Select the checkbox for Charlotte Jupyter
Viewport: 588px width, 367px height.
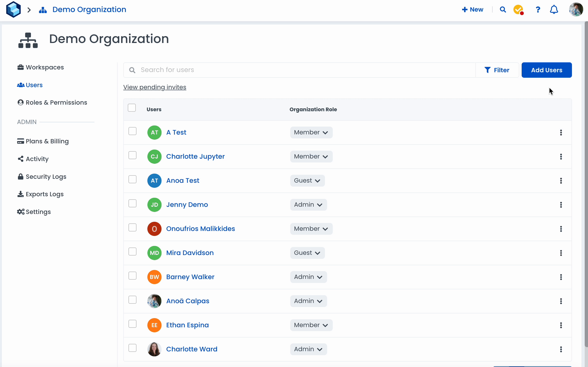tap(132, 155)
